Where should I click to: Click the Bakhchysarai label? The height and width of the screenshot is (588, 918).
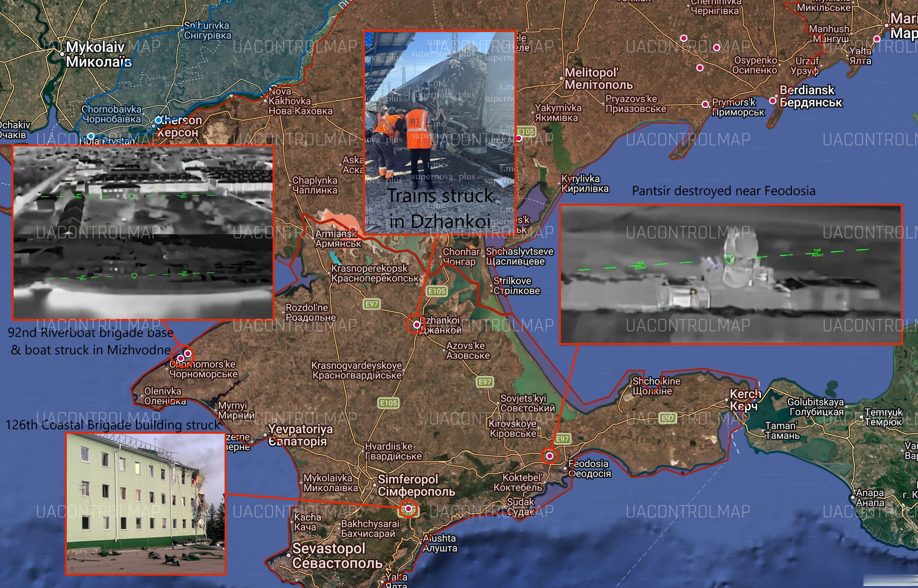370,528
